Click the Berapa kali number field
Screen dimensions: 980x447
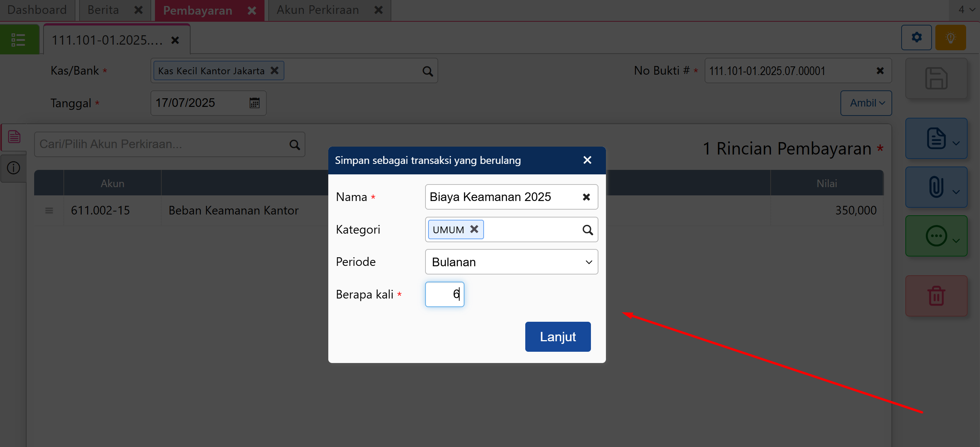tap(444, 294)
